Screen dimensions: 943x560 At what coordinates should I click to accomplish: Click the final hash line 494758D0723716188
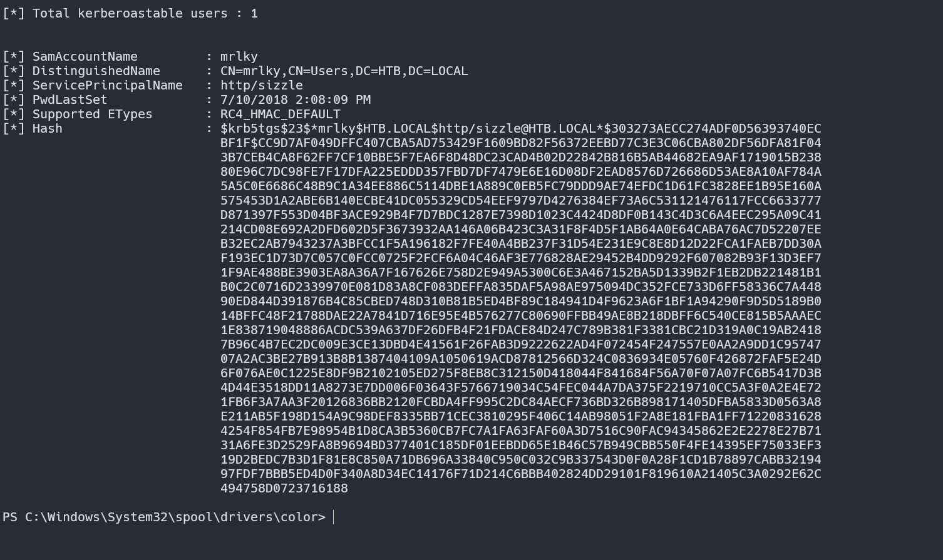pos(284,488)
